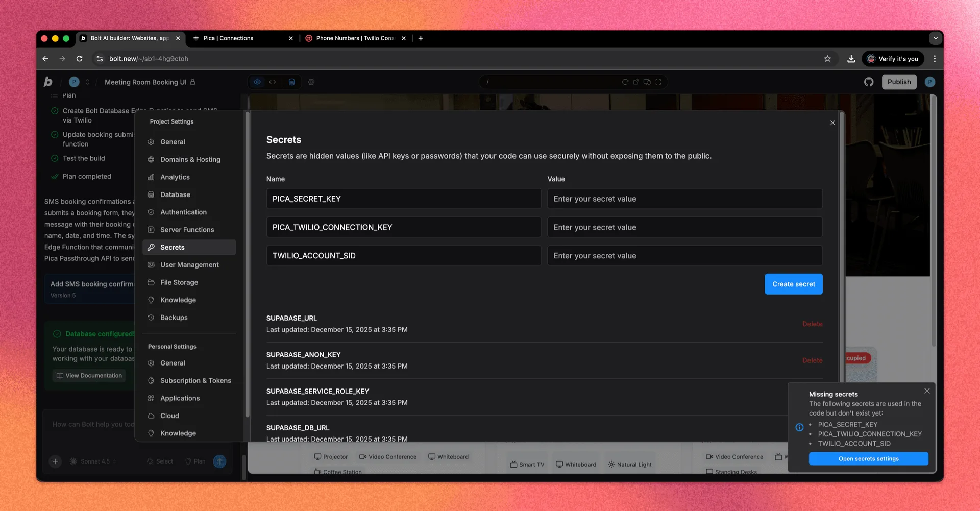980x511 pixels.
Task: Close the Project Settings dialog
Action: coord(832,123)
